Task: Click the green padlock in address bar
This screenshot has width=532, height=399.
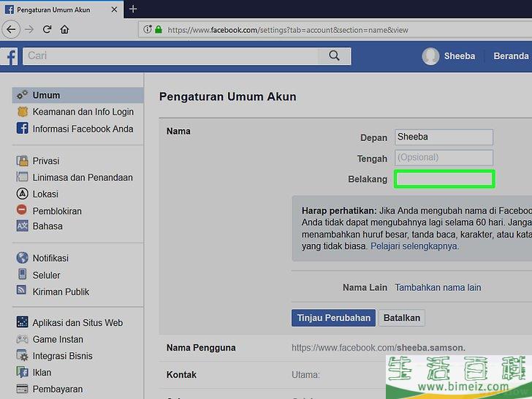Action: click(159, 29)
